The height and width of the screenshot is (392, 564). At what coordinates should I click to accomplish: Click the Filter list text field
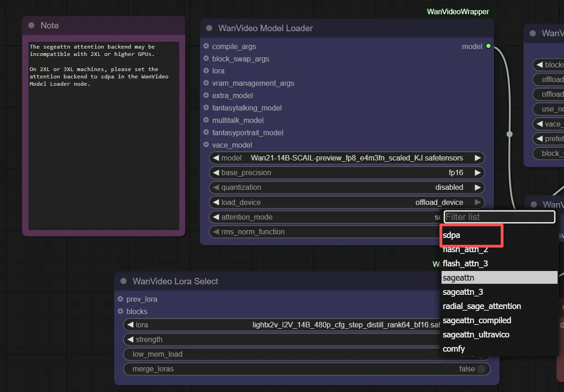(x=499, y=216)
